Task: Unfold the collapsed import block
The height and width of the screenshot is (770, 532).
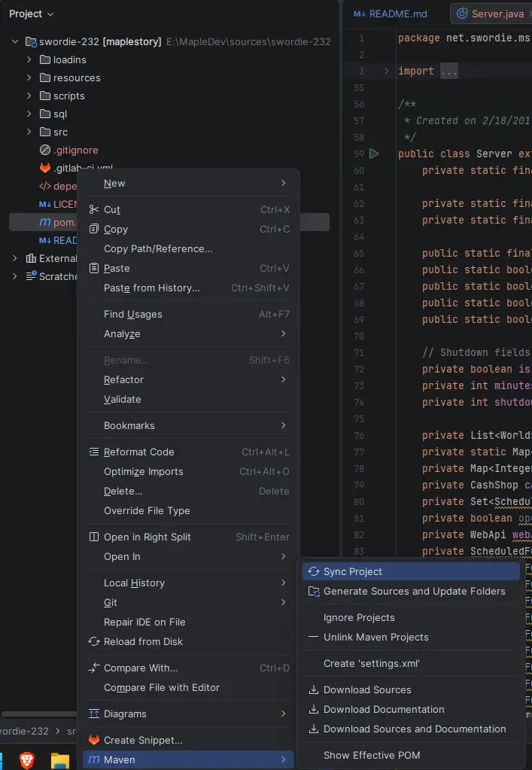Action: click(x=386, y=72)
